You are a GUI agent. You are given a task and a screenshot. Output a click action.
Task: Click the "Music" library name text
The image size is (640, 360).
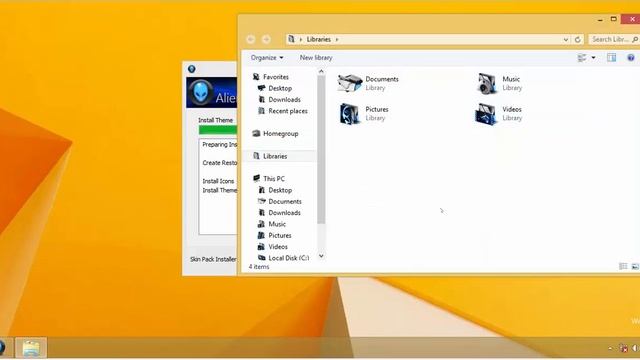point(511,79)
